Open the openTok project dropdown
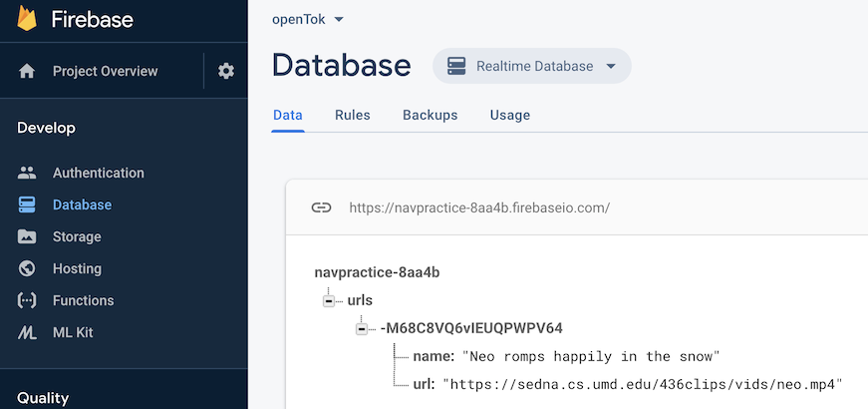The image size is (868, 409). click(x=308, y=19)
